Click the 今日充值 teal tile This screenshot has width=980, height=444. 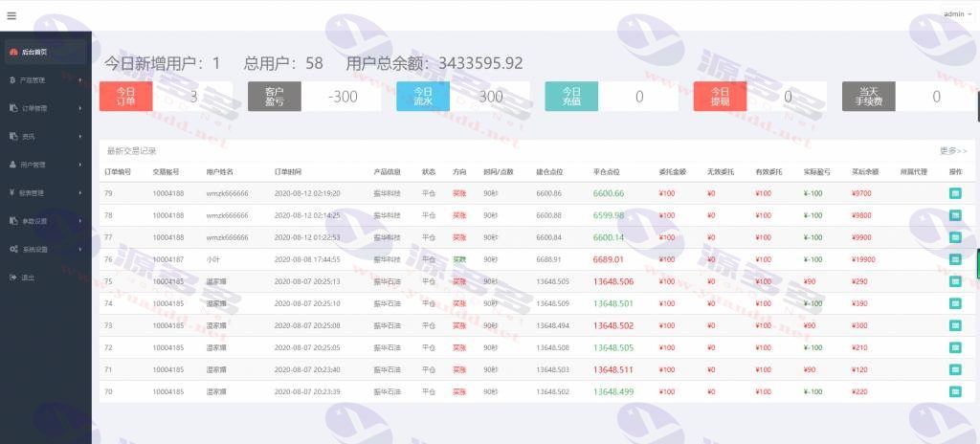tap(571, 97)
